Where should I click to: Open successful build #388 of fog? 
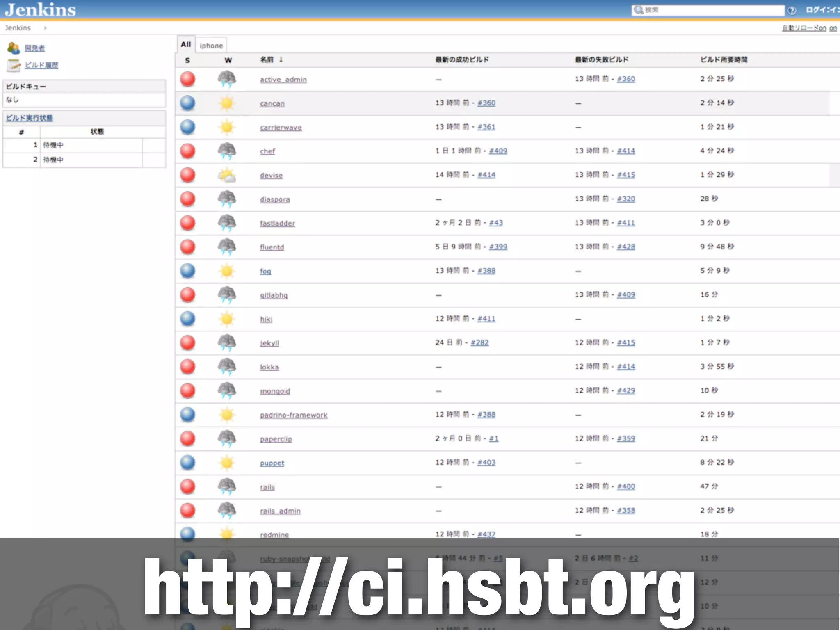pyautogui.click(x=486, y=271)
